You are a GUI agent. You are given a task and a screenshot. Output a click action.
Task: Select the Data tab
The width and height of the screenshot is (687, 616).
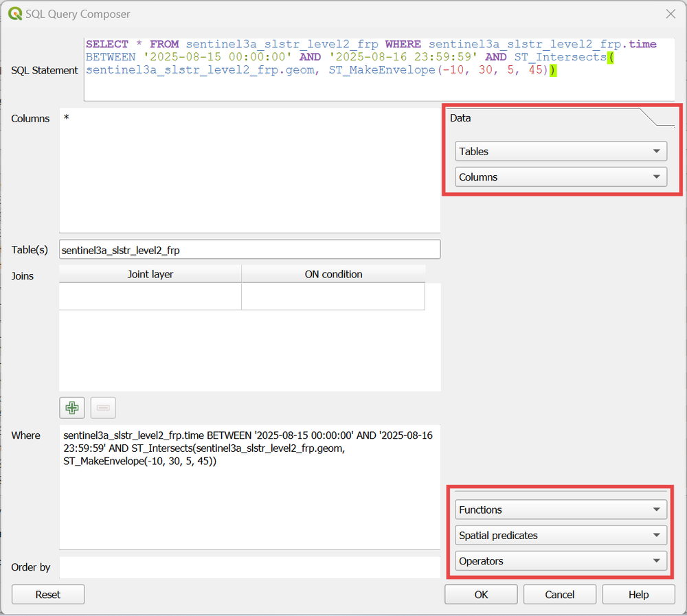pos(461,118)
